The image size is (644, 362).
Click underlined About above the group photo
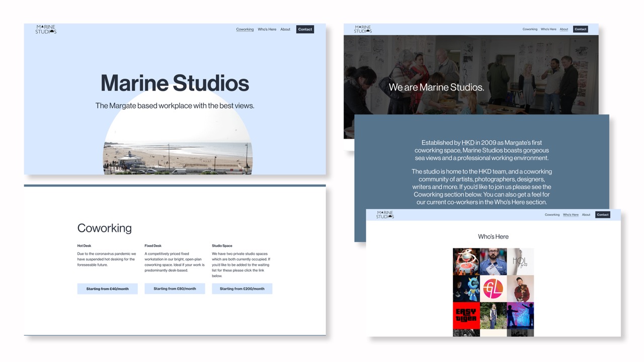563,29
